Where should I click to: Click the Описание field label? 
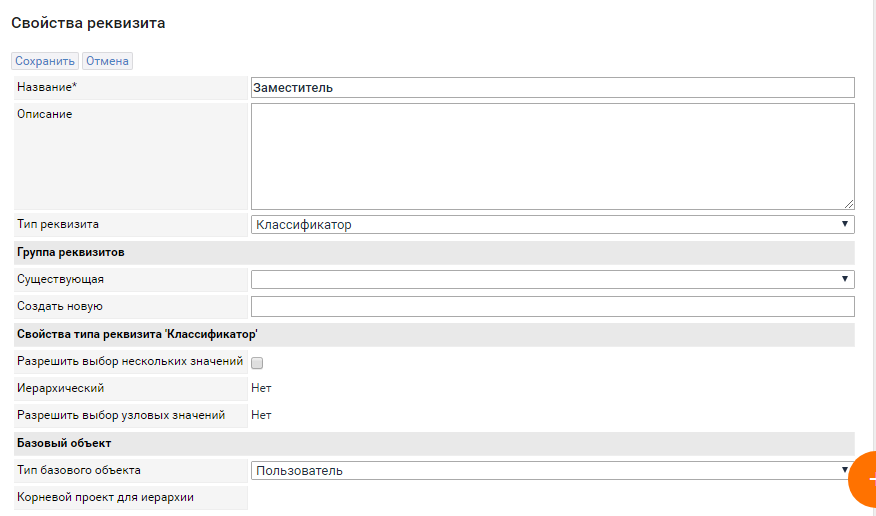click(45, 114)
